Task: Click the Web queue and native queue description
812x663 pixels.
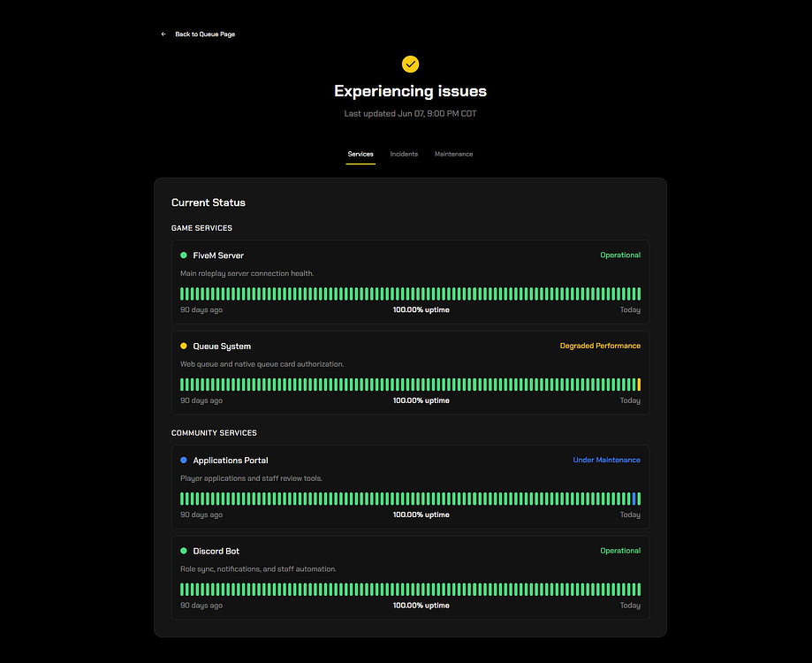Action: 262,364
